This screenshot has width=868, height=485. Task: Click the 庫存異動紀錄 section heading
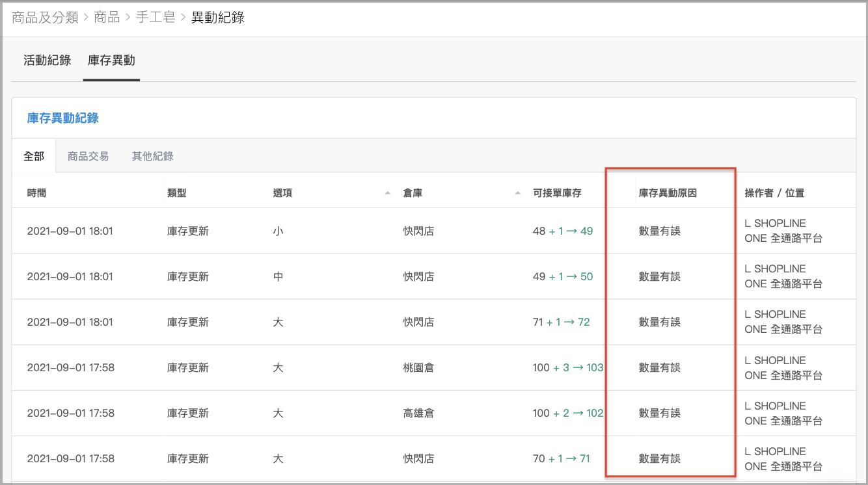[x=63, y=118]
